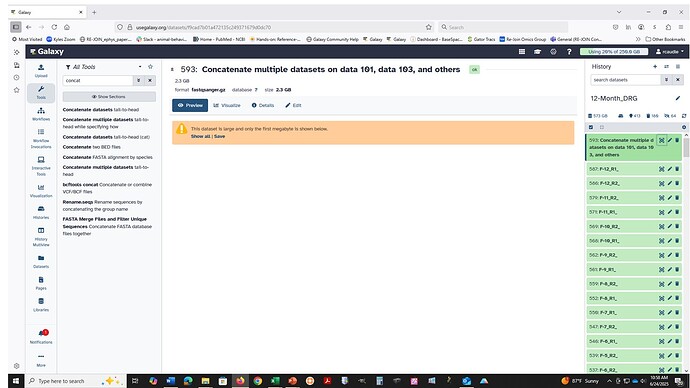Screen dimensions: 690x388
Task: Open the Histories icon in the sidebar
Action: coord(41,212)
